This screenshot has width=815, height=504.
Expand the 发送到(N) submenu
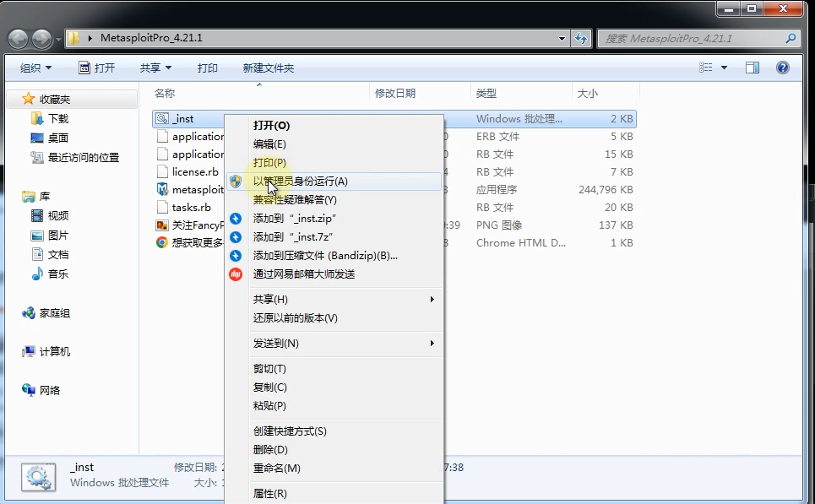point(334,344)
